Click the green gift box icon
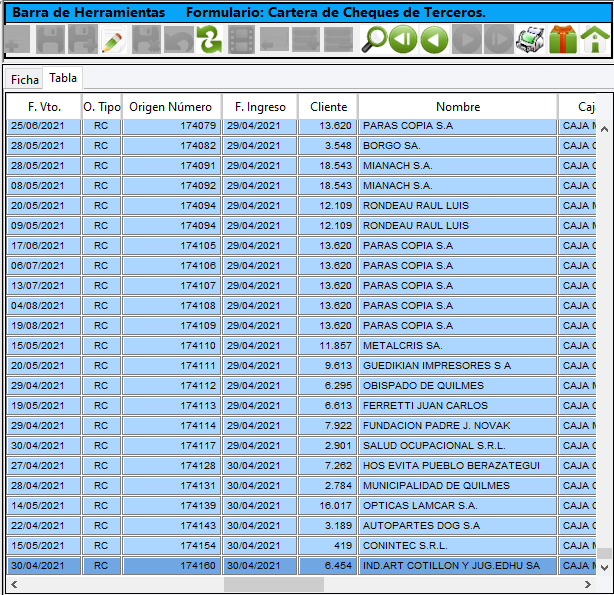614x595 pixels. pos(563,39)
